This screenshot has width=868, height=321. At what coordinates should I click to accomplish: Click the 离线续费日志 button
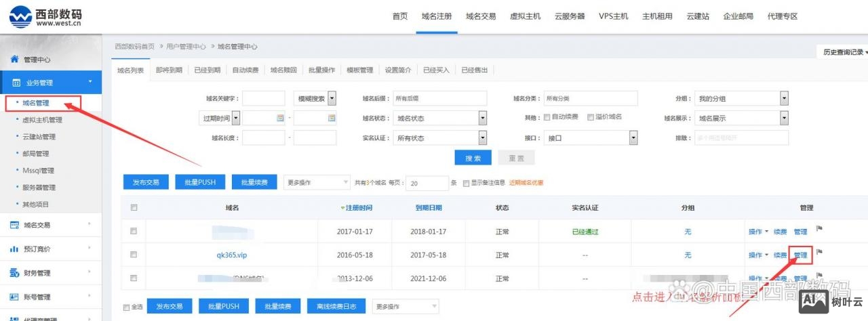(336, 306)
